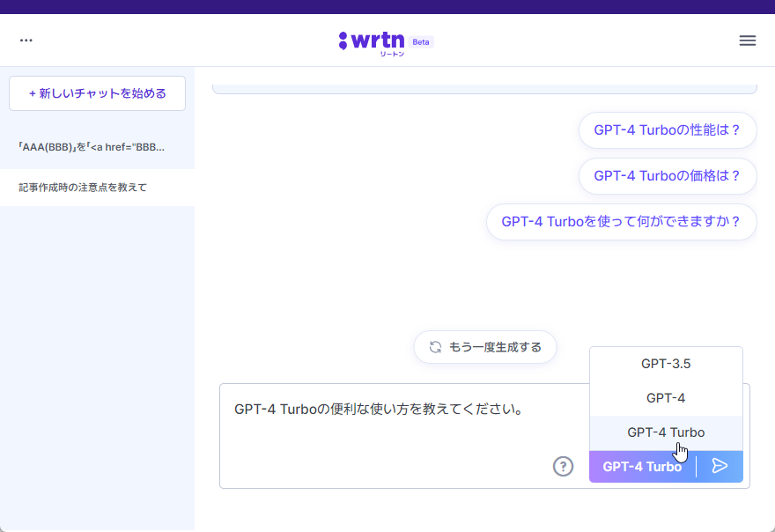This screenshot has width=775, height=532.
Task: Select suggestion 'GPT-4 Turboの価格は？'
Action: tap(668, 176)
